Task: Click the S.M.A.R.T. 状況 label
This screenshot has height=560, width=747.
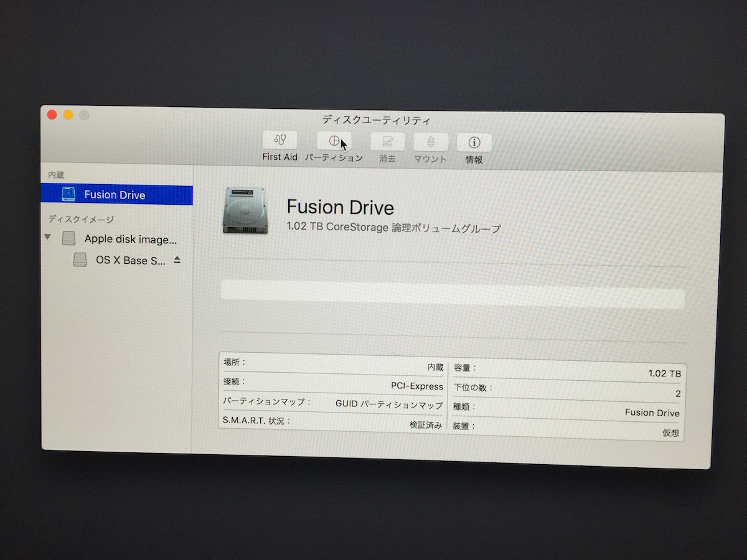Action: (256, 421)
